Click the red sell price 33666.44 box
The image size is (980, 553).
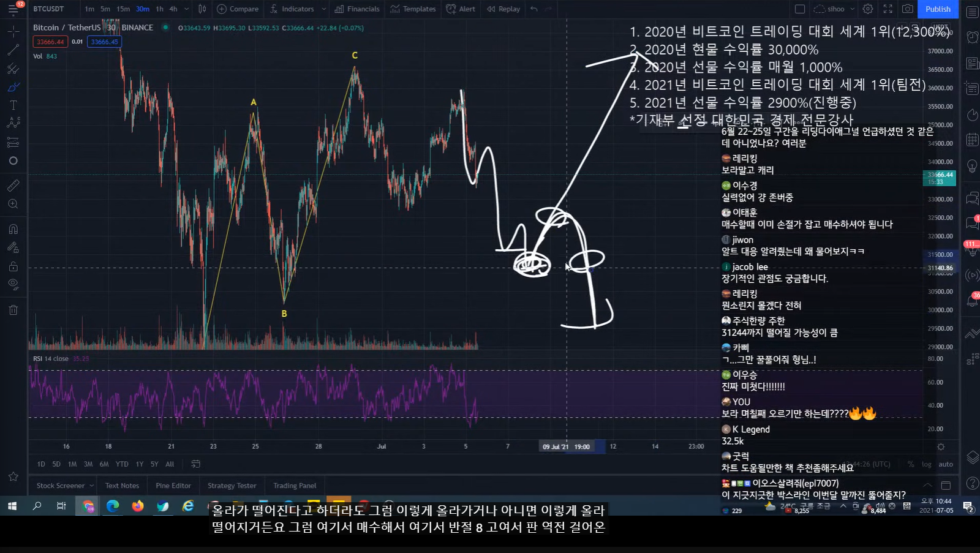[50, 42]
